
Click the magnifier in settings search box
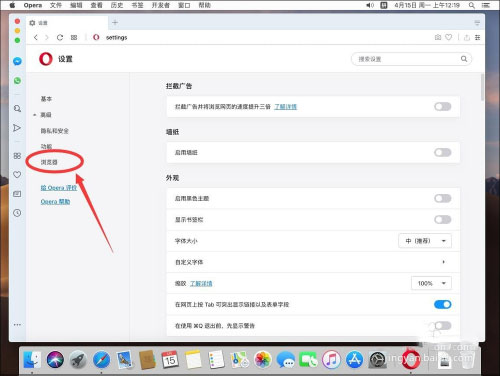pos(464,59)
